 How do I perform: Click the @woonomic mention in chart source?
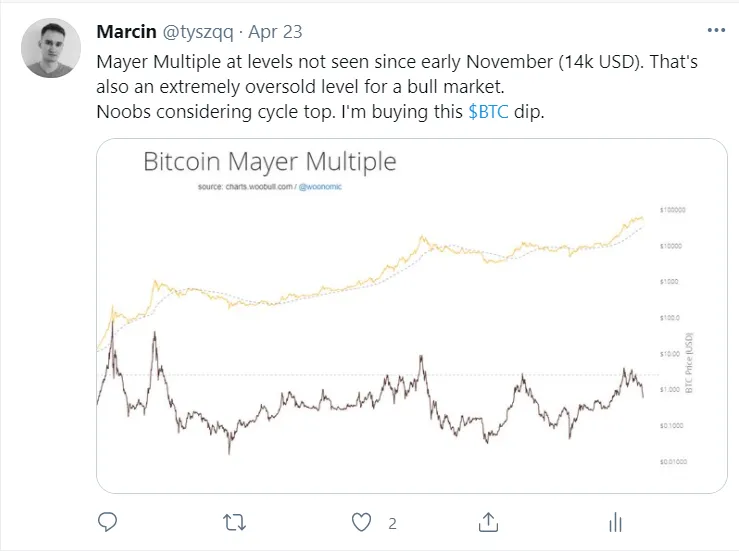click(320, 187)
